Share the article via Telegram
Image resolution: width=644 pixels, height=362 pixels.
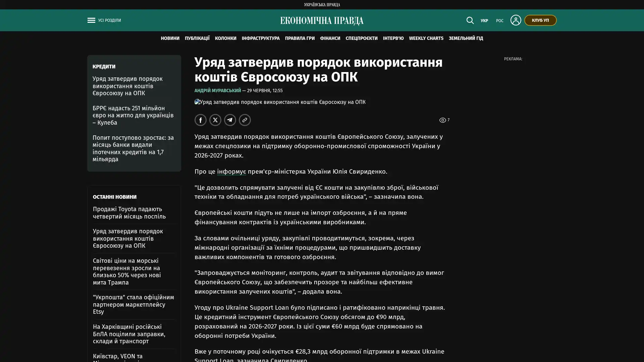coord(230,120)
